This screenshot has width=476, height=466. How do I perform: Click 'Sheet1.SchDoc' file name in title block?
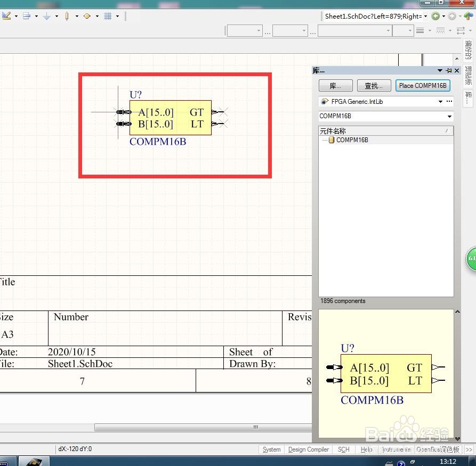80,363
